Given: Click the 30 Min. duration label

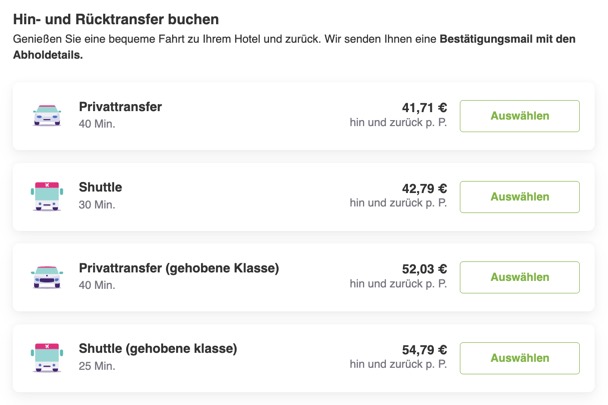Looking at the screenshot, I should 97,204.
